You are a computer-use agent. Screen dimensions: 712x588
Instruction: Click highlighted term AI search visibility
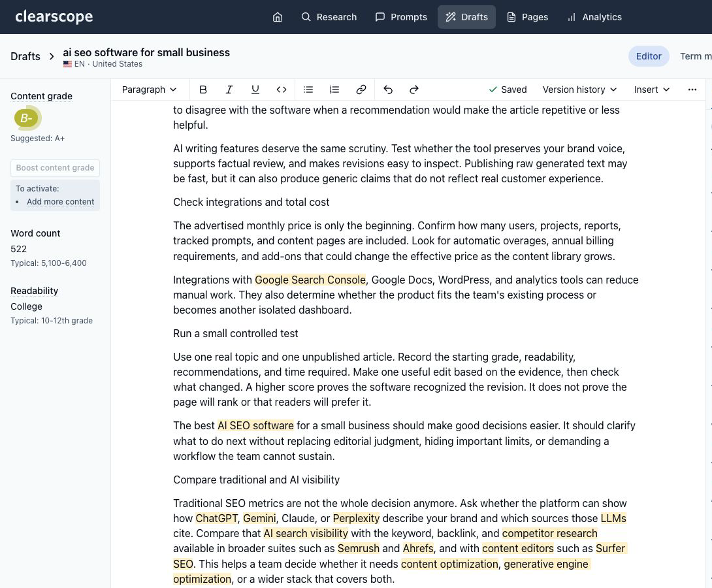306,533
